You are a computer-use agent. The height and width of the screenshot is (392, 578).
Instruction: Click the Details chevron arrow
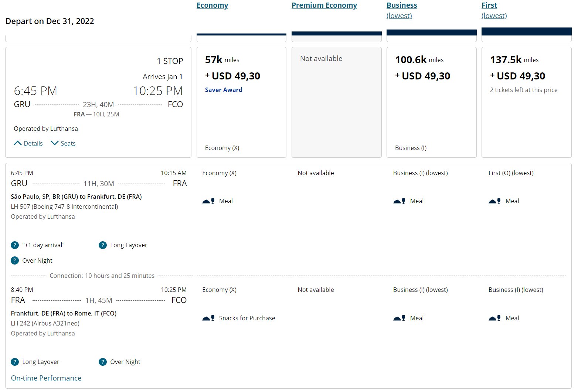click(17, 143)
